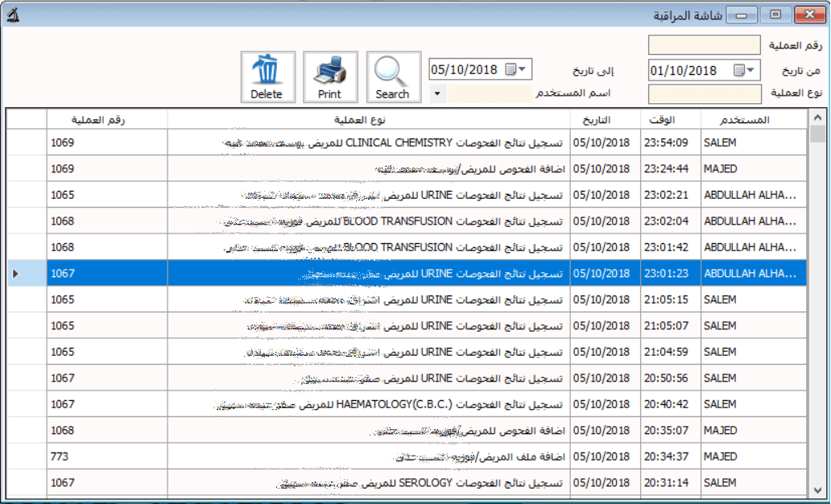Expand the 'from date' dropdown arrow
The height and width of the screenshot is (504, 831).
(752, 71)
